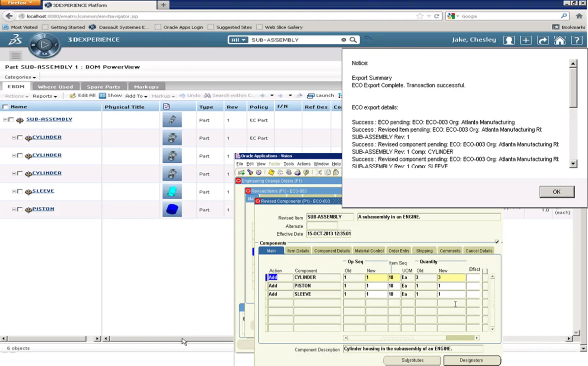Collapse the SUB-ASSEMBLY tree node

5,120
